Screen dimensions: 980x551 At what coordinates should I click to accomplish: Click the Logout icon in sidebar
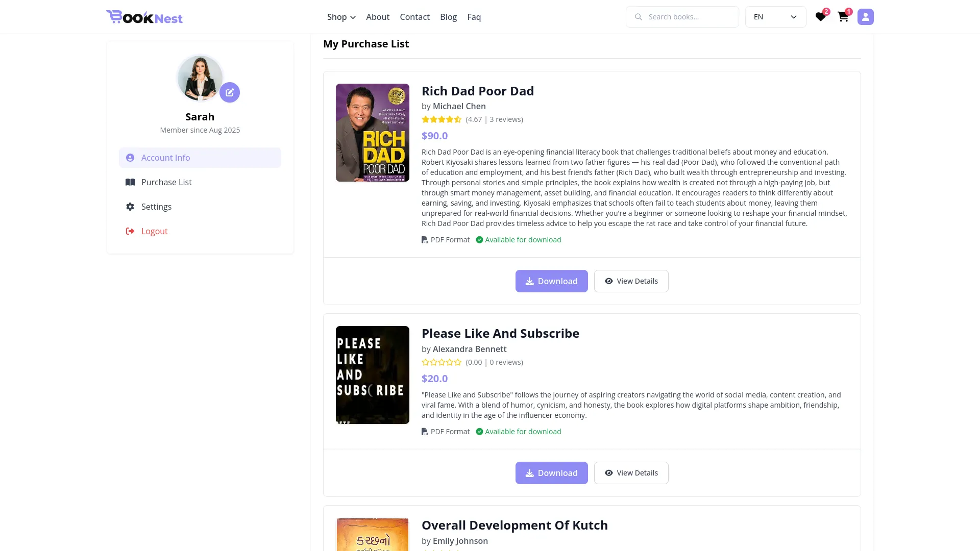pos(130,231)
